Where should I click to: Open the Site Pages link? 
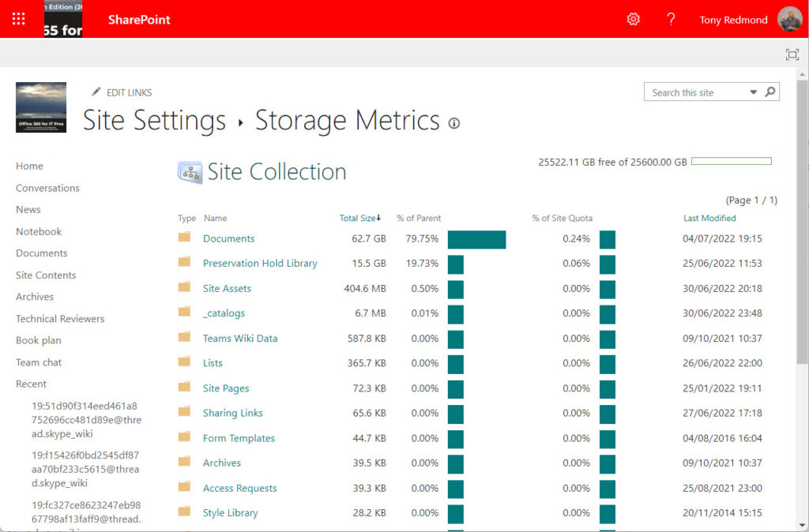(226, 388)
